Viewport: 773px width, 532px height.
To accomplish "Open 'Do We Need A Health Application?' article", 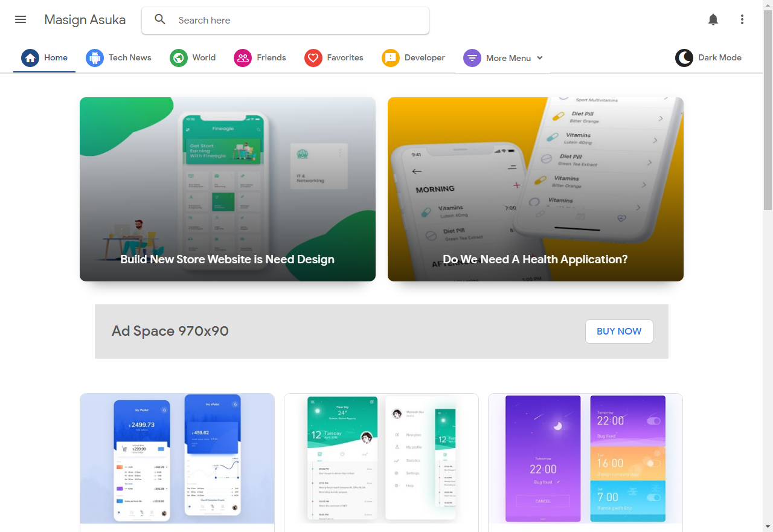I will pos(535,259).
